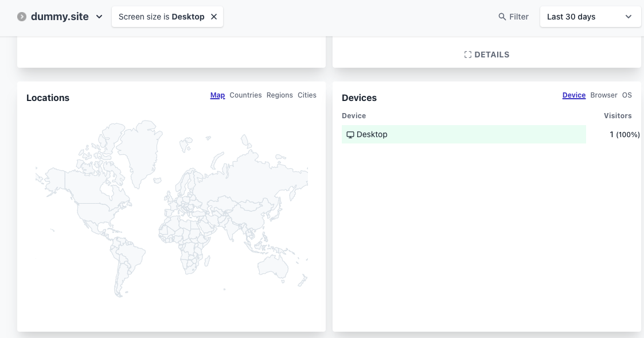Click the 1 (100%) visitors value
644x338 pixels.
click(625, 134)
